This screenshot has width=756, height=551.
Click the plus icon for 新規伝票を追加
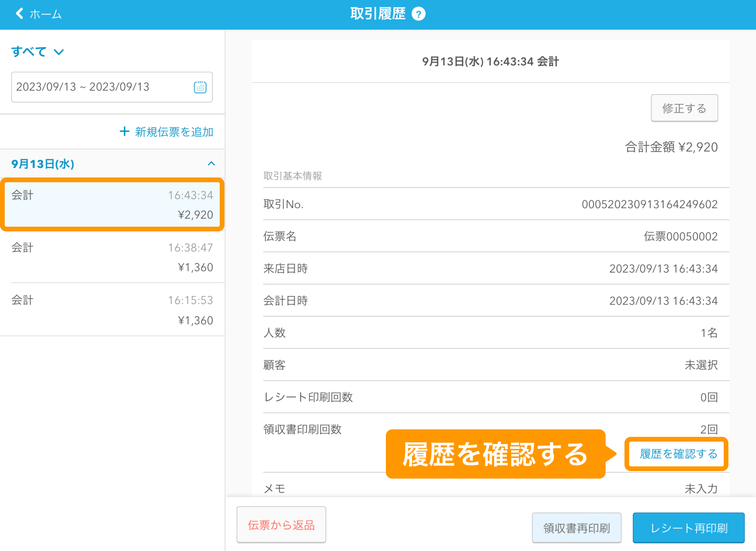pos(124,131)
